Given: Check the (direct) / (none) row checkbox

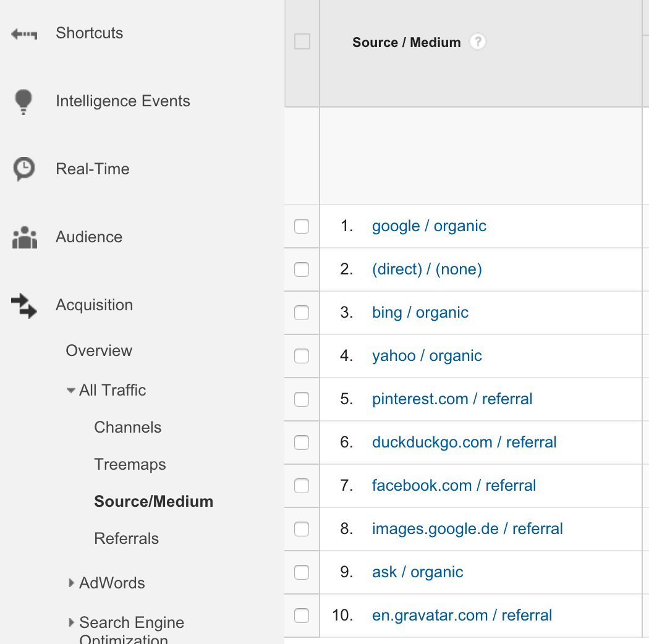Looking at the screenshot, I should tap(302, 269).
